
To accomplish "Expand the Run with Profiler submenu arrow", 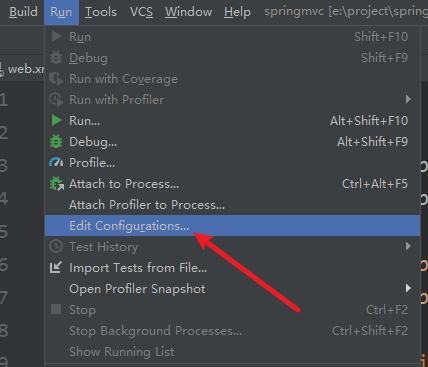I will tap(408, 99).
